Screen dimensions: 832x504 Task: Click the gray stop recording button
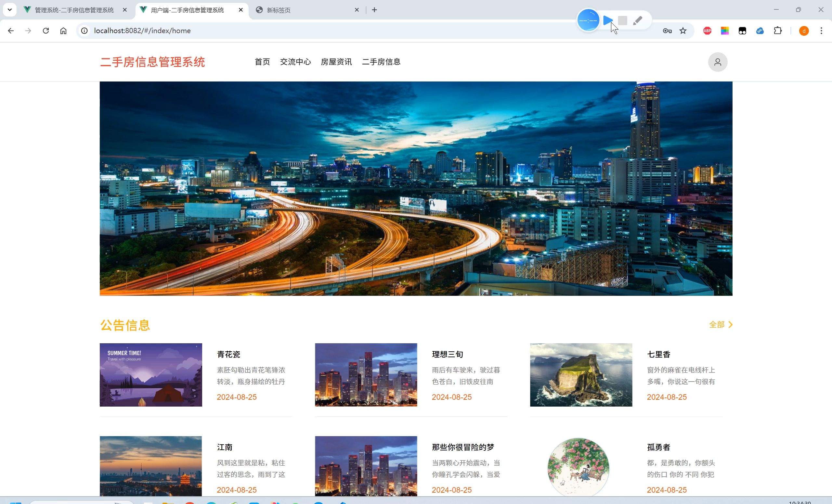pyautogui.click(x=623, y=20)
